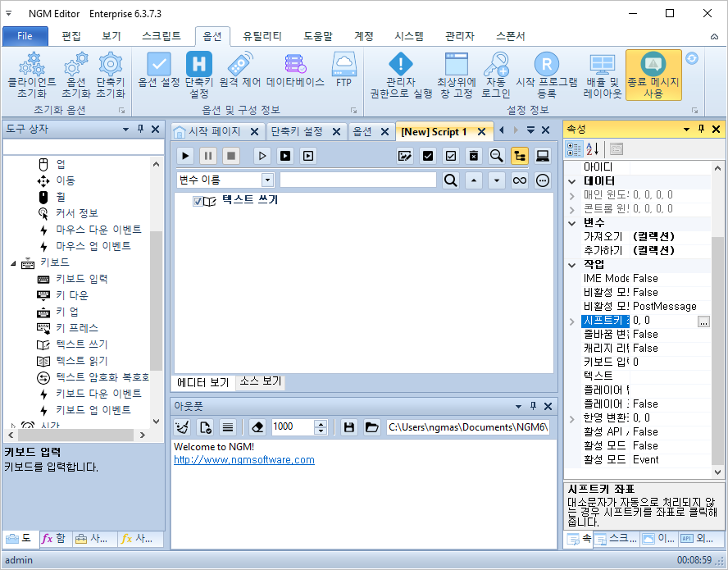Open 도구 상자 panel dropdown arrow
The image size is (728, 570).
[x=125, y=129]
